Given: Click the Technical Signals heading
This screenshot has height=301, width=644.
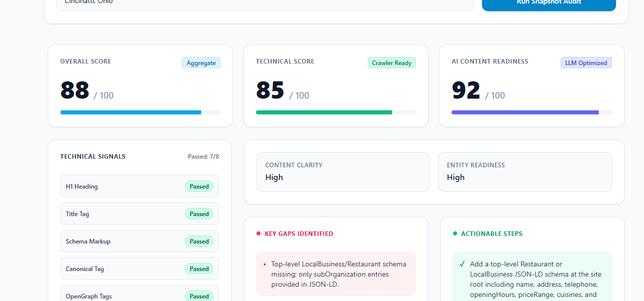Looking at the screenshot, I should (x=93, y=157).
